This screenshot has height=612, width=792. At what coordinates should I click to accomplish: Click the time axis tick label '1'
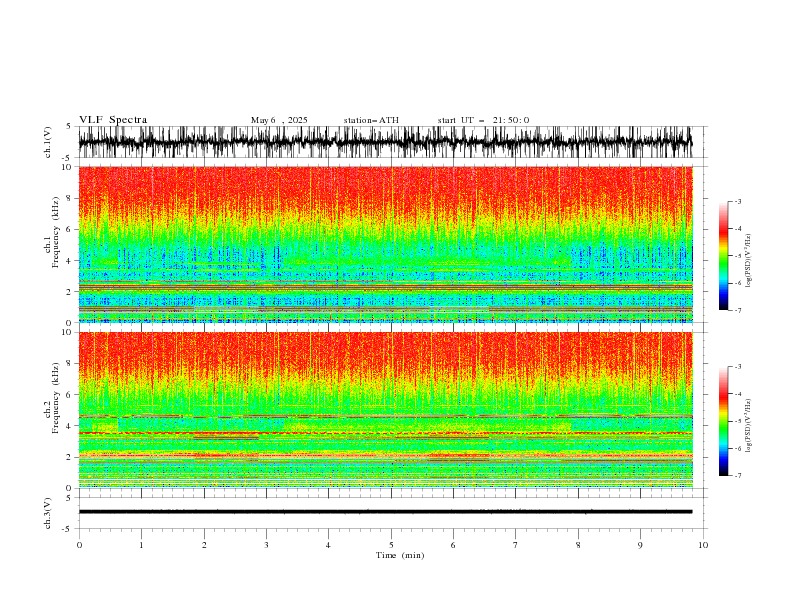[x=141, y=545]
